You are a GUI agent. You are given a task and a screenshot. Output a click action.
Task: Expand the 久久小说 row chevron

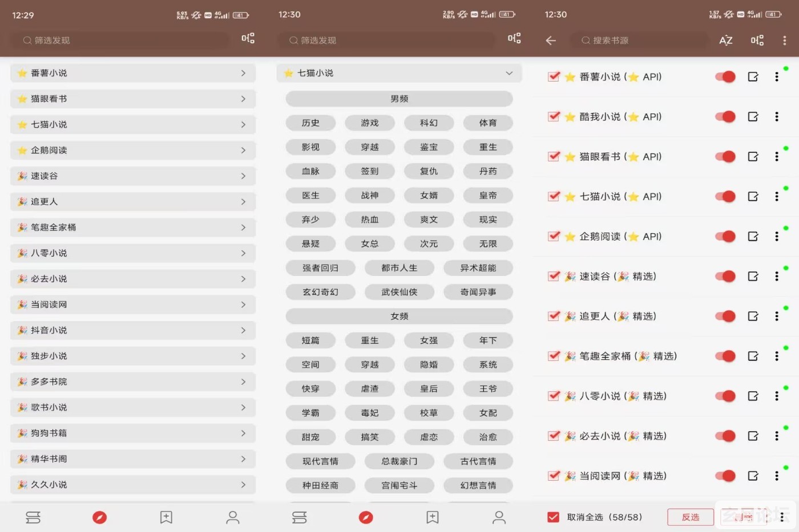[243, 484]
